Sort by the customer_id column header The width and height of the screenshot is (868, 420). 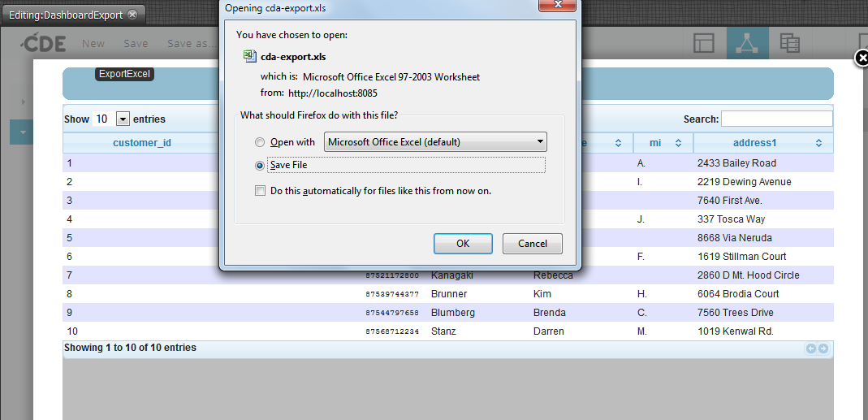click(x=142, y=143)
